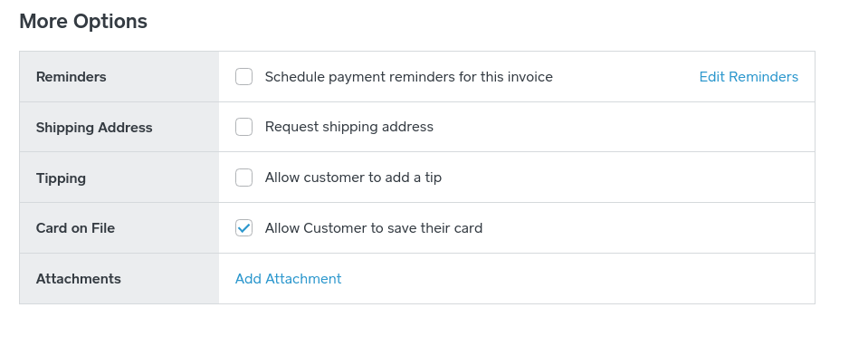Check the Allow customer to add tip box

243,178
